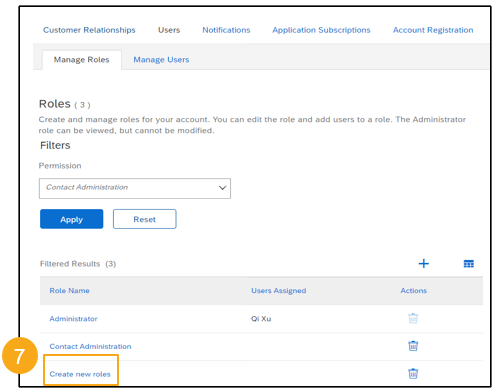The width and height of the screenshot is (497, 392).
Task: Delete the Contact Administration role via trash icon
Action: coord(413,346)
